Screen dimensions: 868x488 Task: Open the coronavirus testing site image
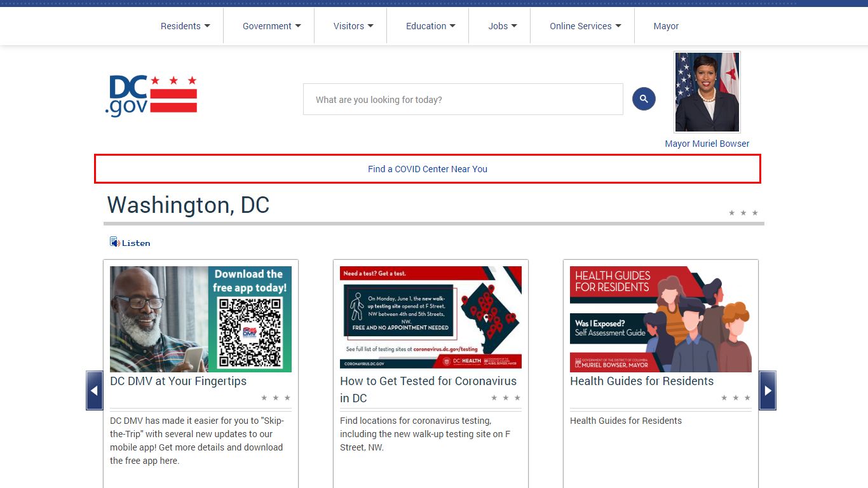point(431,318)
